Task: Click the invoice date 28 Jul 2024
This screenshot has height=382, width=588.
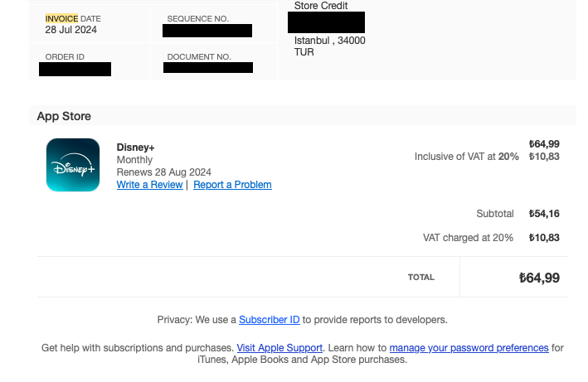Action: tap(70, 30)
